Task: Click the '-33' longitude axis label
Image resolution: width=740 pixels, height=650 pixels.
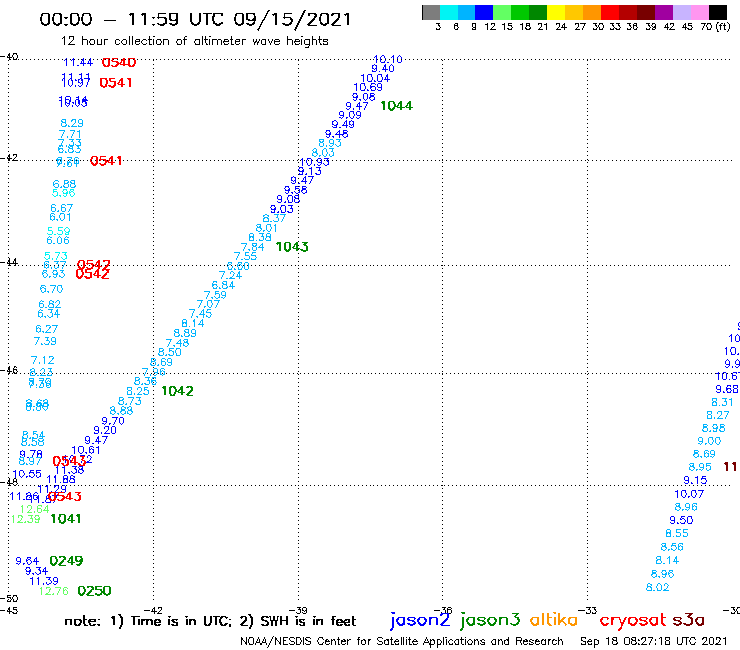Action: 588,611
